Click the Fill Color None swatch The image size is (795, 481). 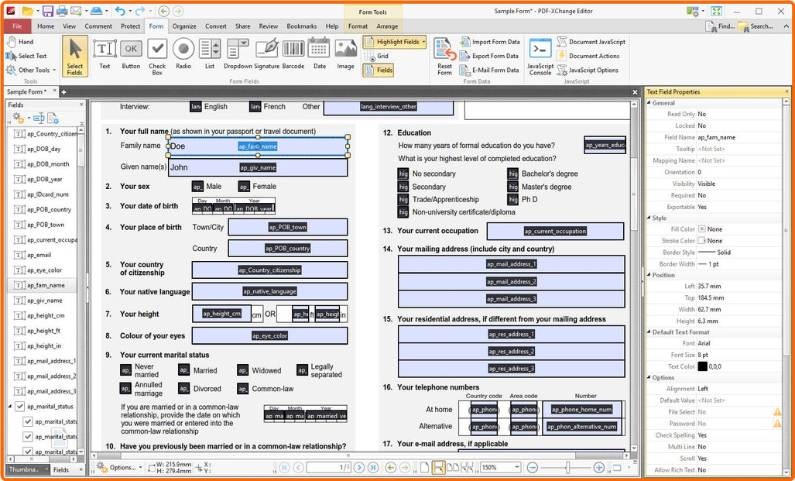click(702, 229)
